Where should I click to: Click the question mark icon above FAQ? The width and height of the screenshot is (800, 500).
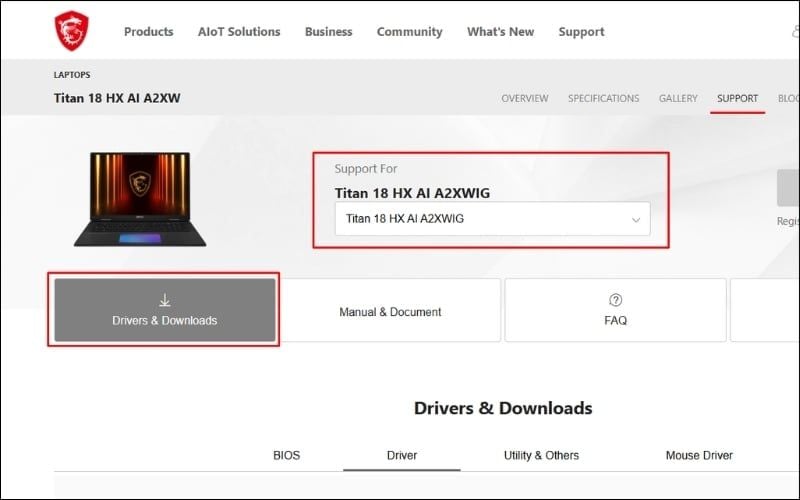615,300
